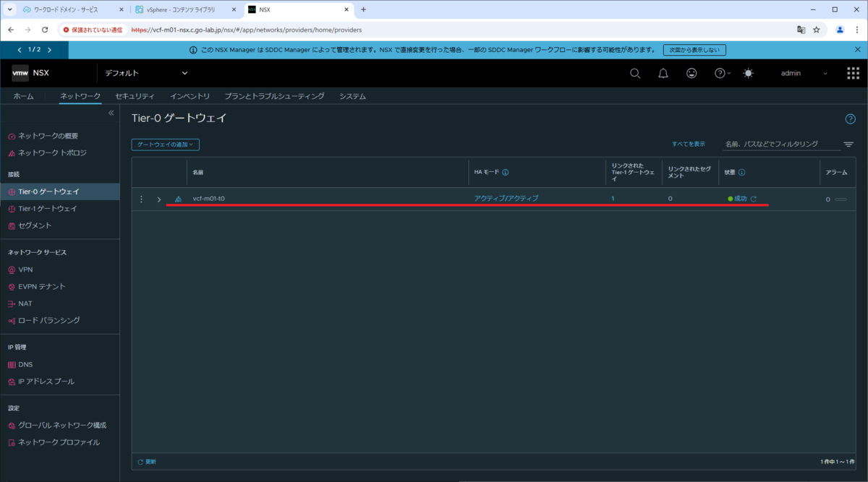This screenshot has height=482, width=868.
Task: Bookmark this page with star icon
Action: coord(817,30)
